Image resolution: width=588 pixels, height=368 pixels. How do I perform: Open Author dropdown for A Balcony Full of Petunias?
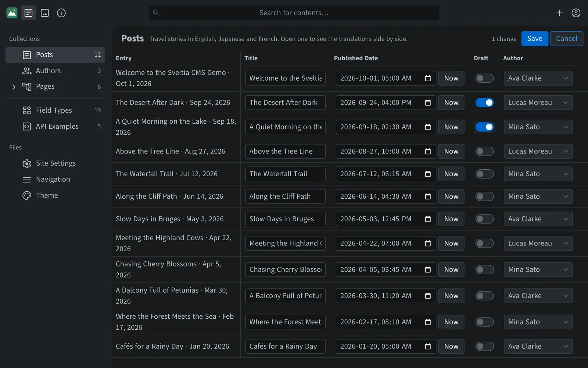tap(538, 296)
